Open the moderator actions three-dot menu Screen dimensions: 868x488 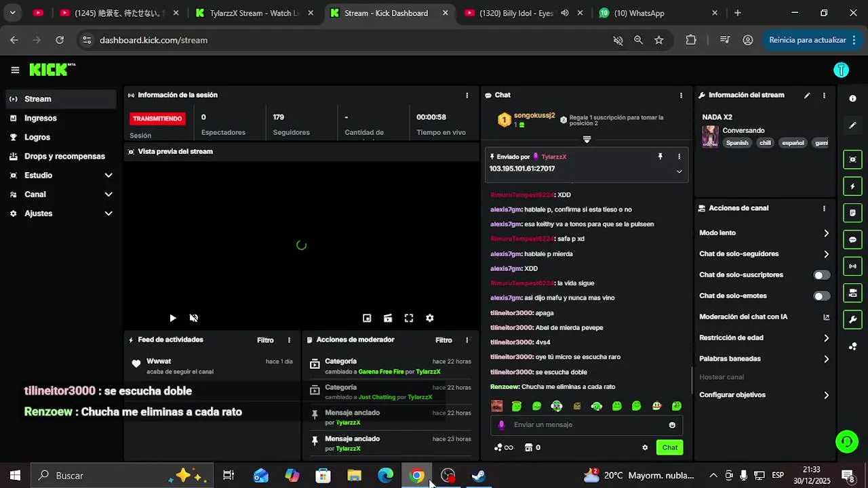click(x=467, y=340)
